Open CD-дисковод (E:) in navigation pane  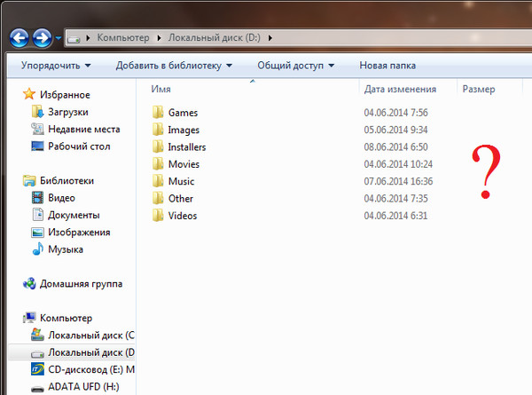coord(91,369)
